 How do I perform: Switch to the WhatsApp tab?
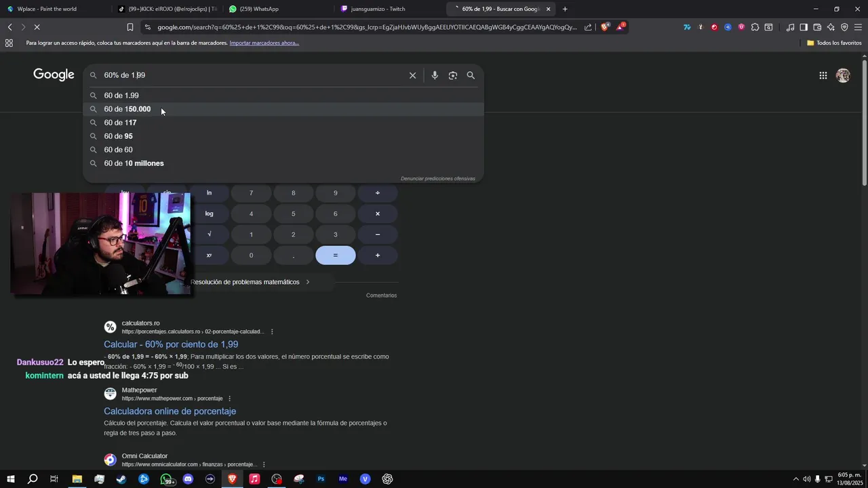[x=278, y=9]
